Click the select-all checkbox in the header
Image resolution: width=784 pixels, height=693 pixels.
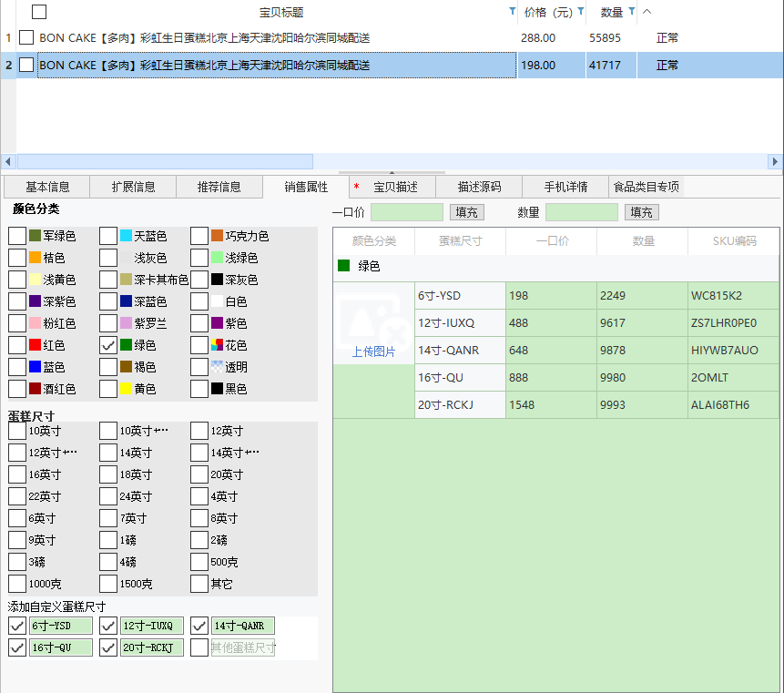[39, 12]
